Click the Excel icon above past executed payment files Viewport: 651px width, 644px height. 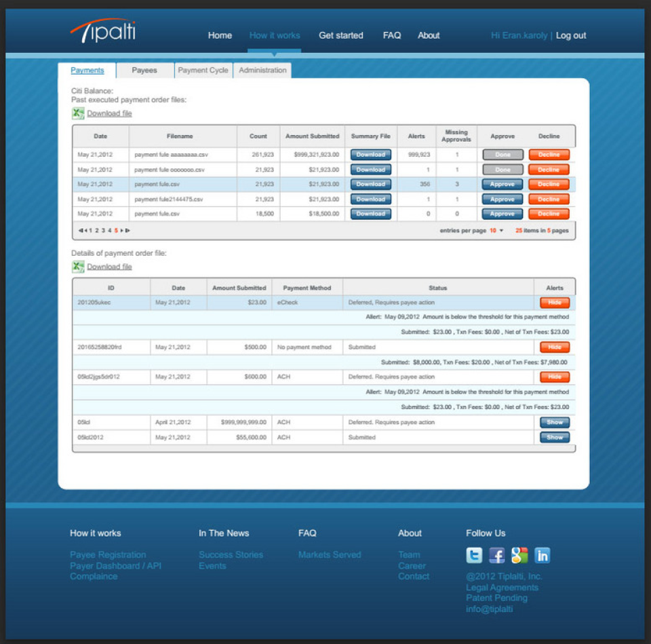tap(77, 113)
